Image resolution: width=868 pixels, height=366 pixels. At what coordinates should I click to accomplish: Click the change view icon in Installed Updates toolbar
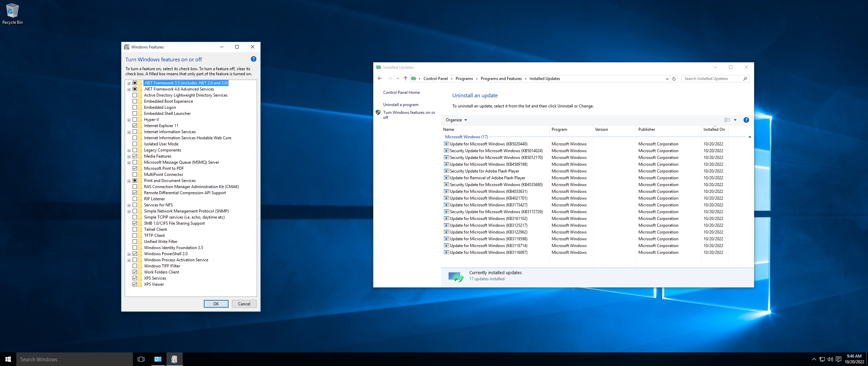[727, 120]
